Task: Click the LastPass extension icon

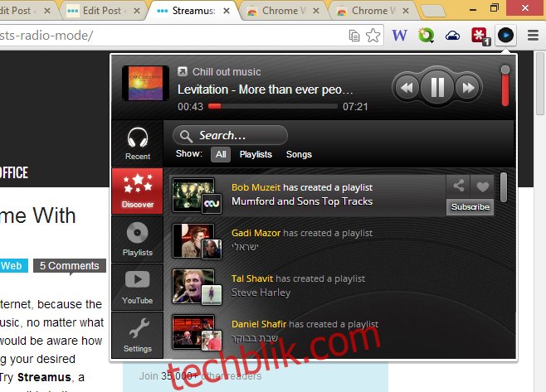Action: click(x=480, y=36)
